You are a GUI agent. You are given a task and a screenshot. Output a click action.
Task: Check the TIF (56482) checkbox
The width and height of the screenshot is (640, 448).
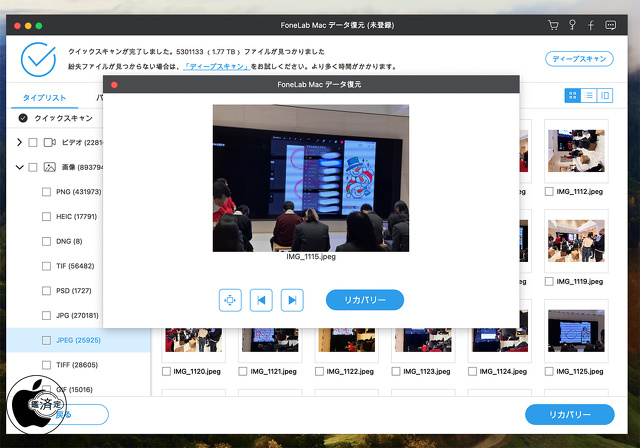tap(47, 266)
